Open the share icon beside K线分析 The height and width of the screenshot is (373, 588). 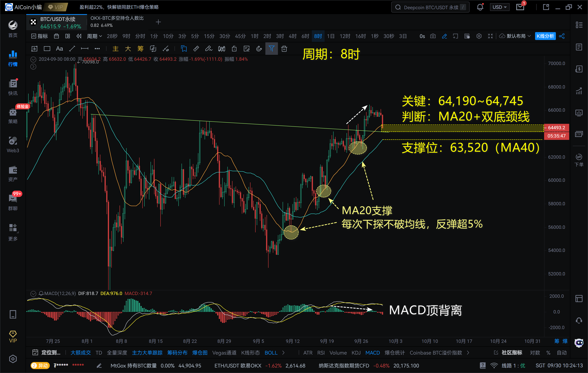[562, 36]
